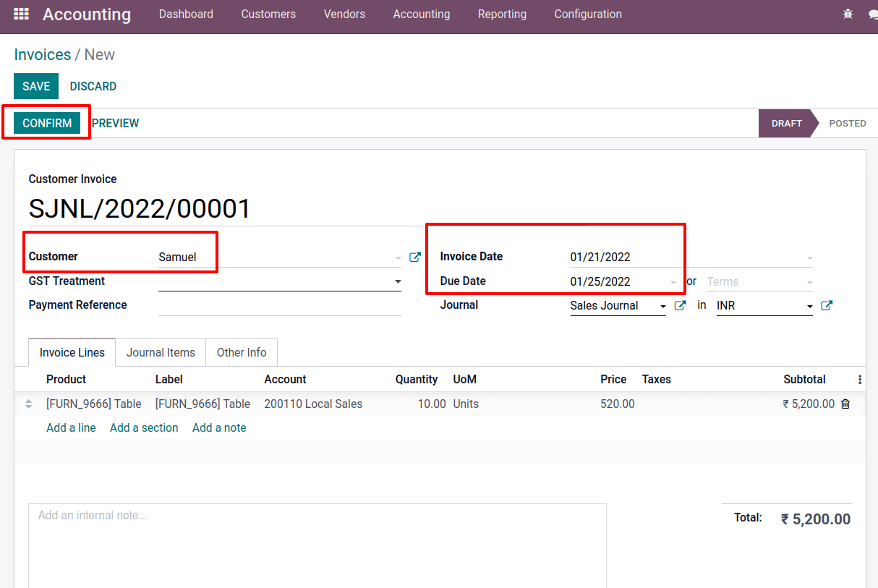Click Add a line link
Image resolution: width=878 pixels, height=588 pixels.
(71, 428)
